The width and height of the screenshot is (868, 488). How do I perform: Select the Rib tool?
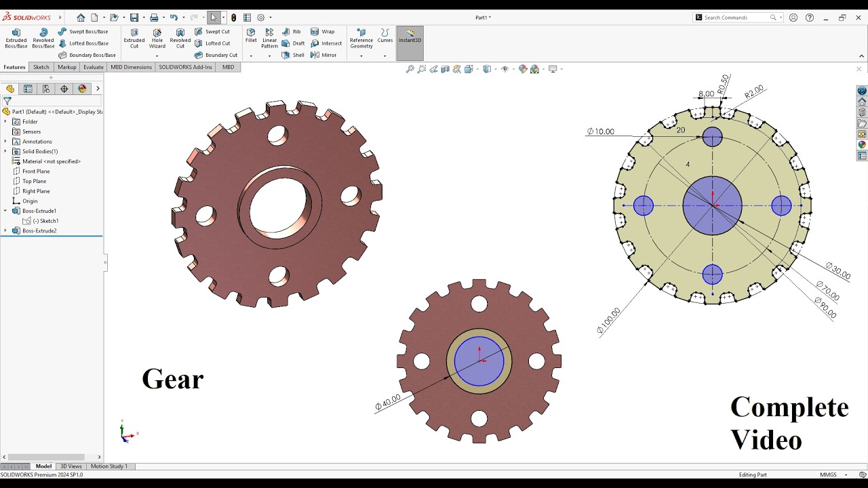click(291, 31)
